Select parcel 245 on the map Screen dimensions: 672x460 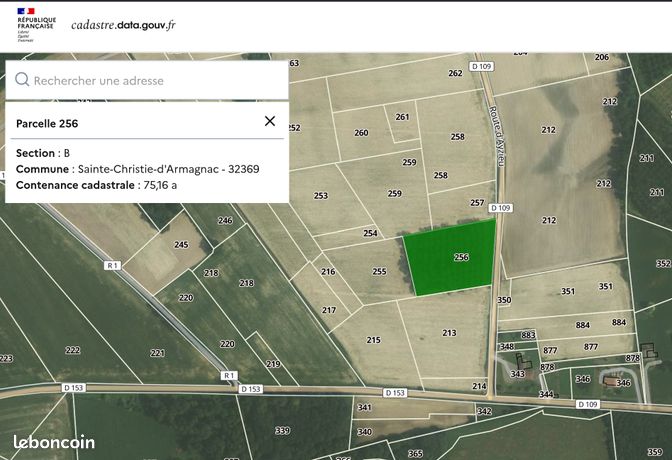[181, 244]
